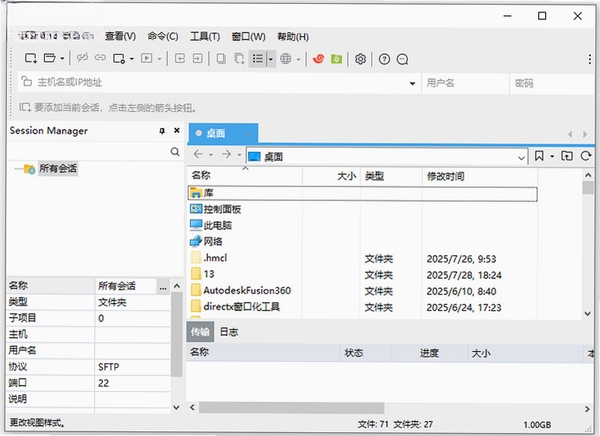Click the hostname or IP address field
The image size is (600, 436).
click(x=218, y=82)
